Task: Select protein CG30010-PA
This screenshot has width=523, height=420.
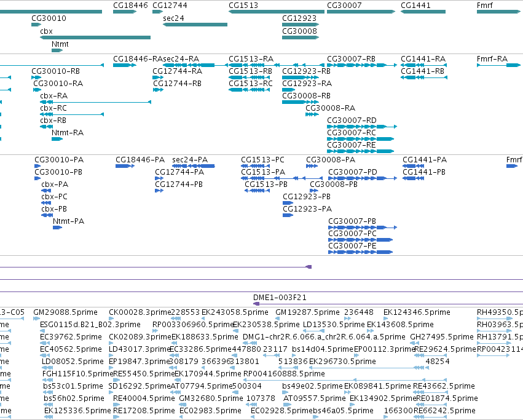Action: point(59,160)
